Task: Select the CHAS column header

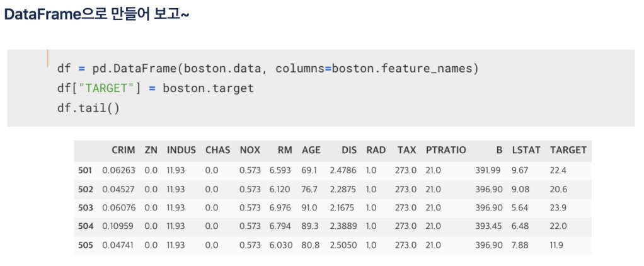Action: tap(217, 151)
